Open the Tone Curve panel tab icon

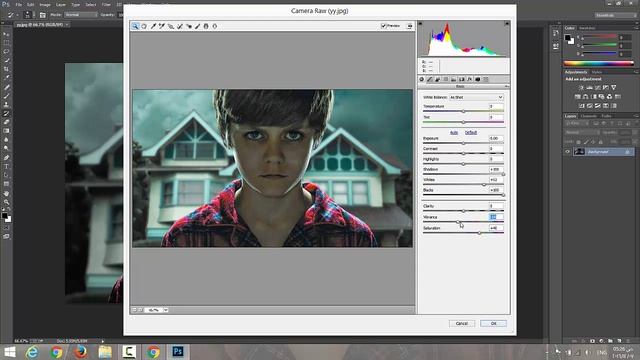click(429, 79)
